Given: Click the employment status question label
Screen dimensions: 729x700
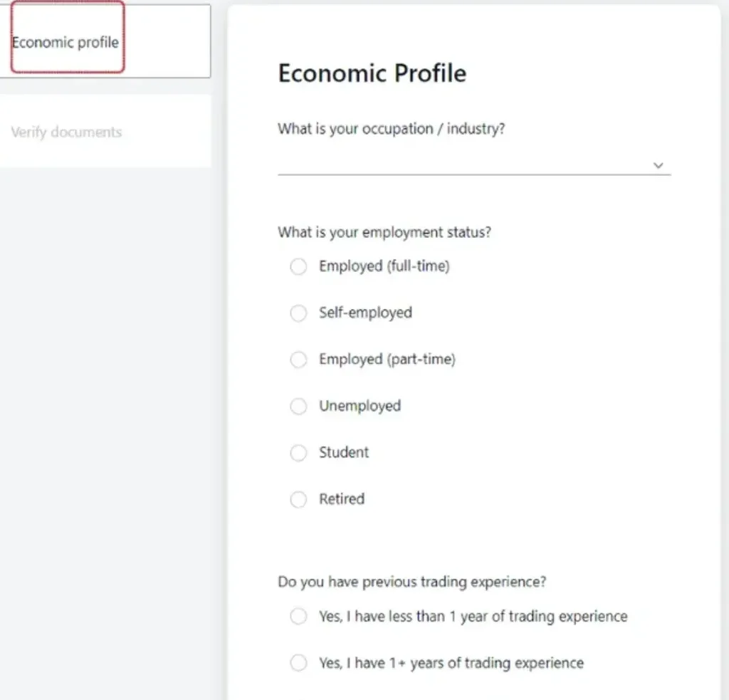Looking at the screenshot, I should pyautogui.click(x=384, y=231).
